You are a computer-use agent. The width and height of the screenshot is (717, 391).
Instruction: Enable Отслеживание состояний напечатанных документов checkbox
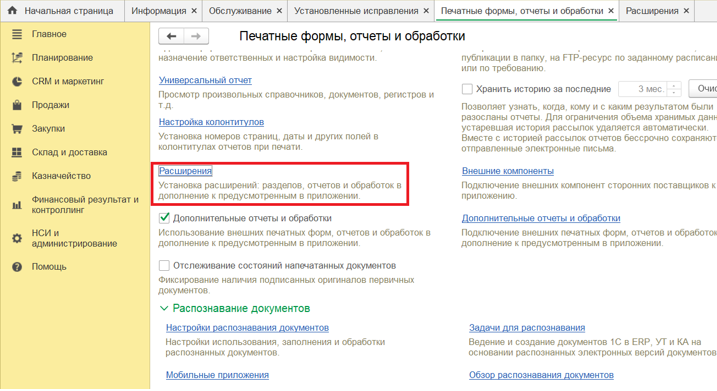pyautogui.click(x=164, y=265)
